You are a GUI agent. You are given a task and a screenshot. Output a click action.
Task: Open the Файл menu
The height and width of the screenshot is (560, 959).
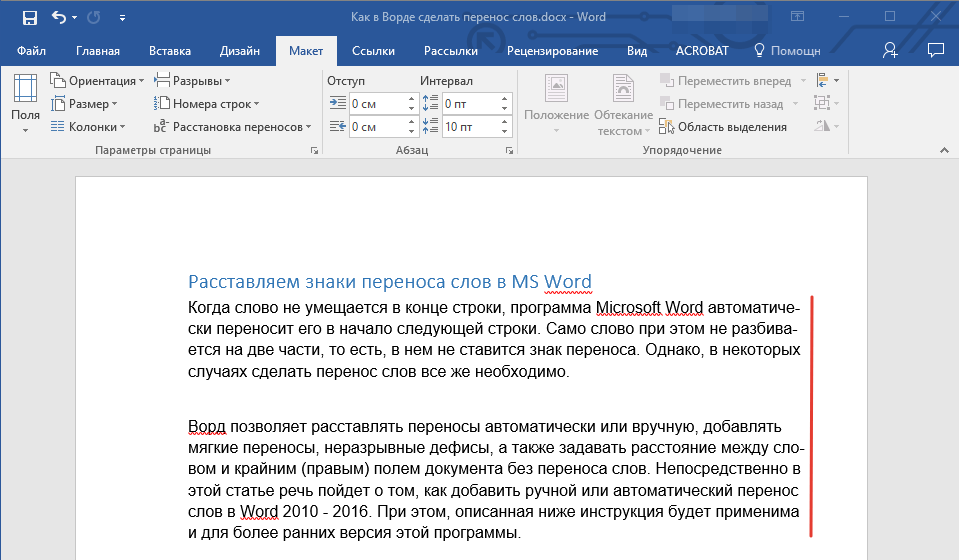31,51
